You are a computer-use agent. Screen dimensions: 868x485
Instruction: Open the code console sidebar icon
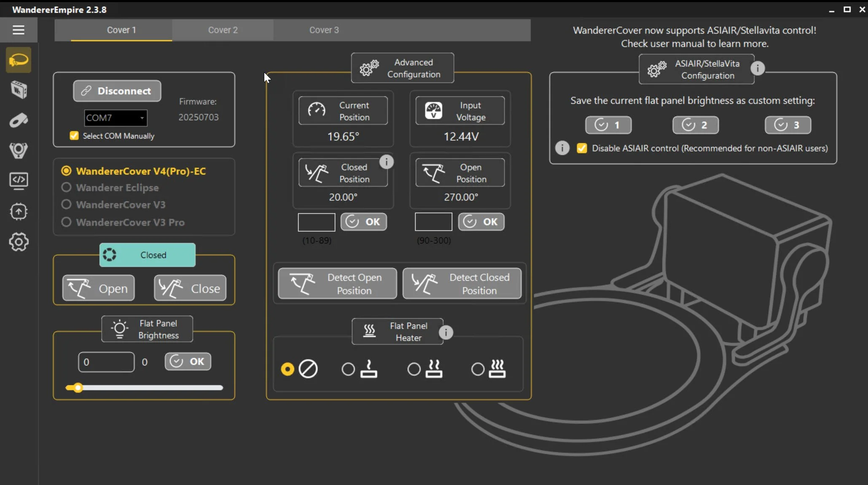(19, 181)
